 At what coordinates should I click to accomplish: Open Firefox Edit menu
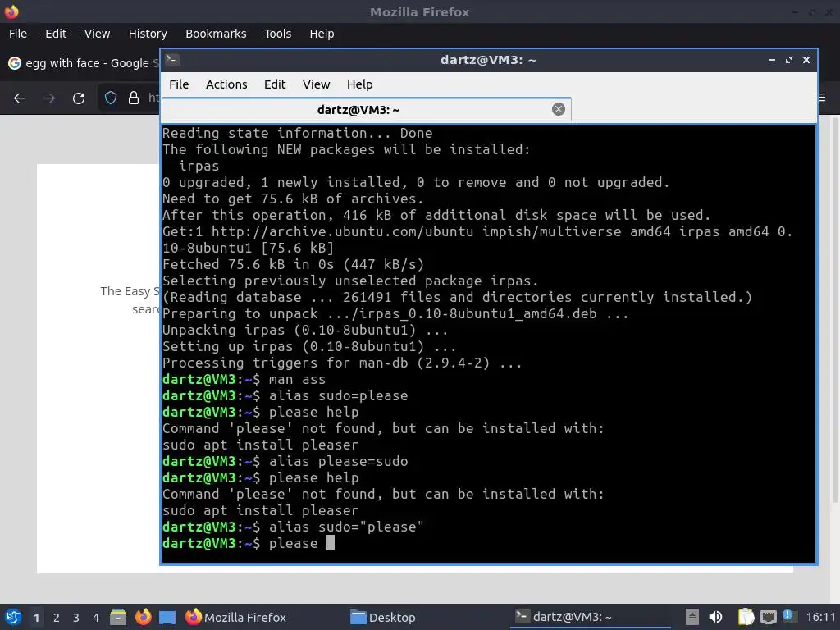pyautogui.click(x=56, y=34)
